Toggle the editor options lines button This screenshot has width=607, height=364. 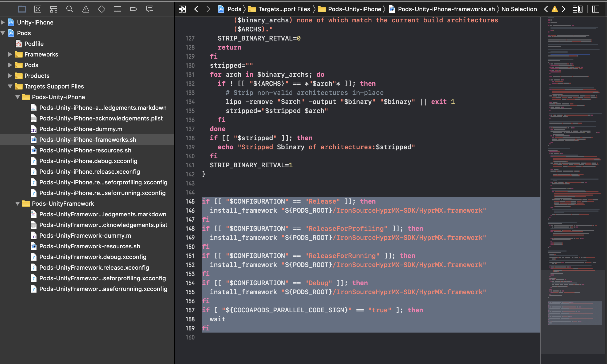[577, 9]
